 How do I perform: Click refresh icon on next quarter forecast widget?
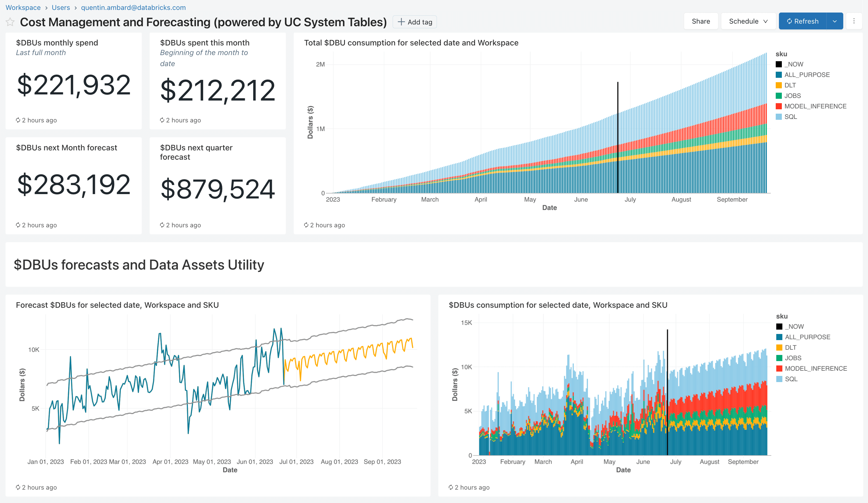click(x=162, y=225)
